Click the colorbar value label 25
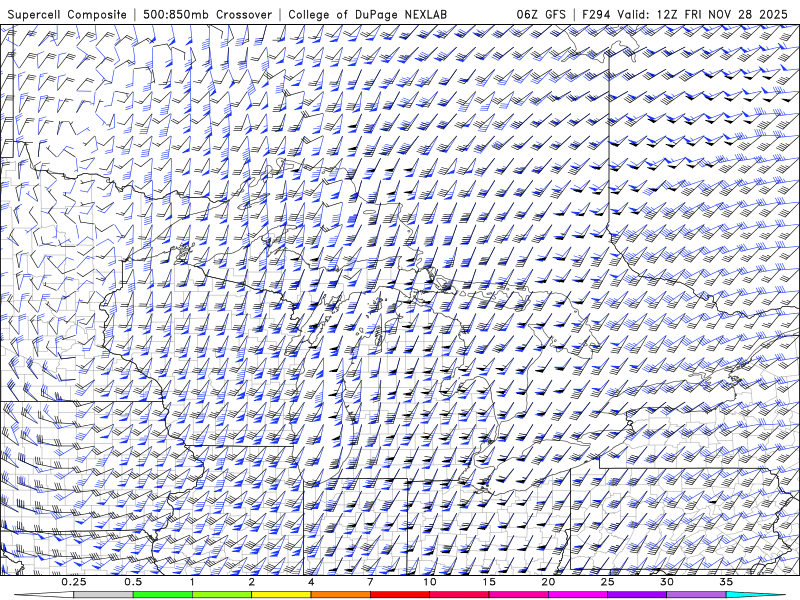Image resolution: width=800 pixels, height=600 pixels. point(607,582)
